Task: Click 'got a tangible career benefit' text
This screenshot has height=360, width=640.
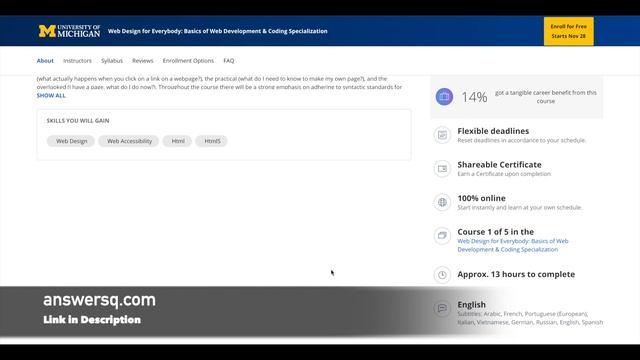Action: point(546,97)
